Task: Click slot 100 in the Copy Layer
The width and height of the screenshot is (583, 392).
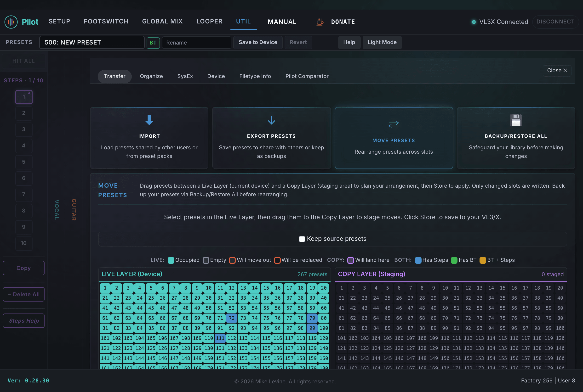Action: coord(560,328)
